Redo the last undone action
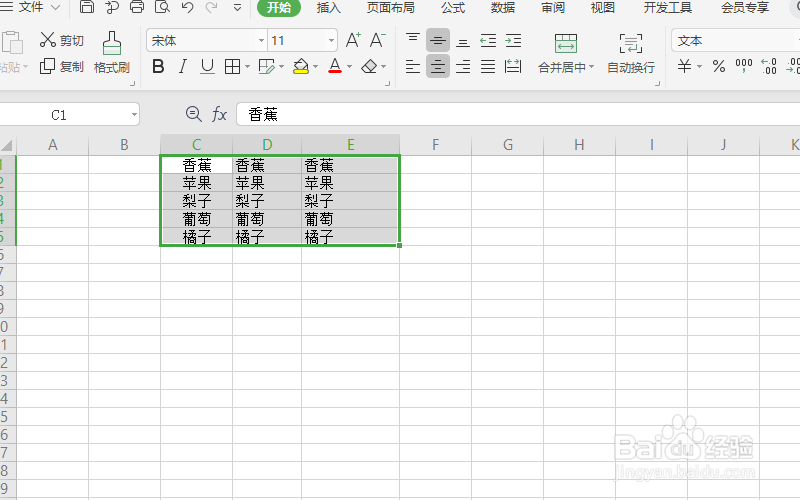The image size is (800, 500). [211, 7]
